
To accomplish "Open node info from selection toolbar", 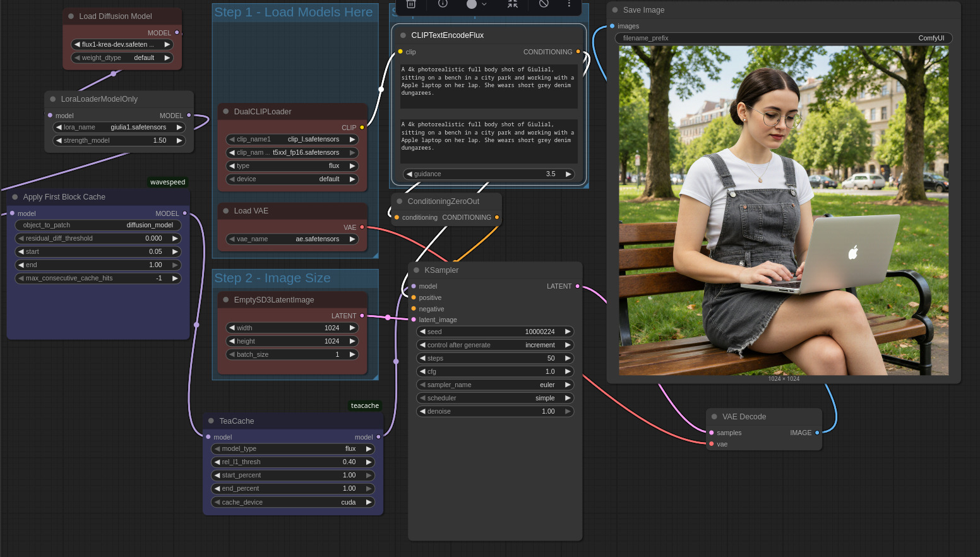I will [443, 4].
